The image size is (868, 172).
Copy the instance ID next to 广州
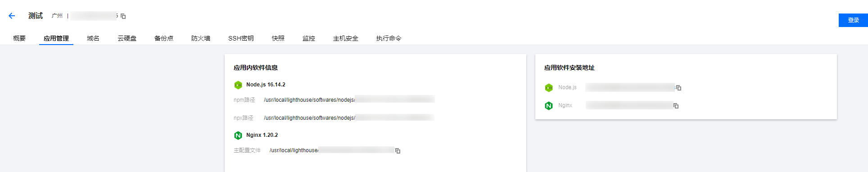(123, 16)
